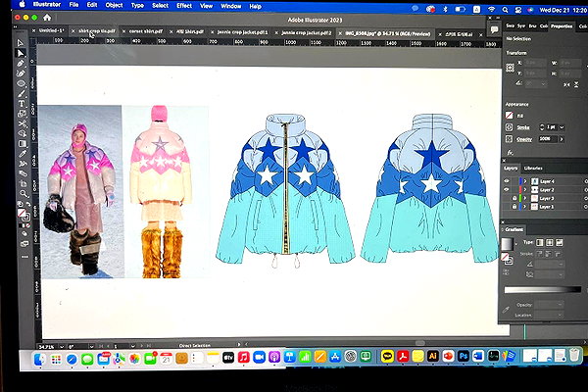Screen dimensions: 588x392
Task: Click macOS Spotlight search icon
Action: pyautogui.click(x=505, y=10)
